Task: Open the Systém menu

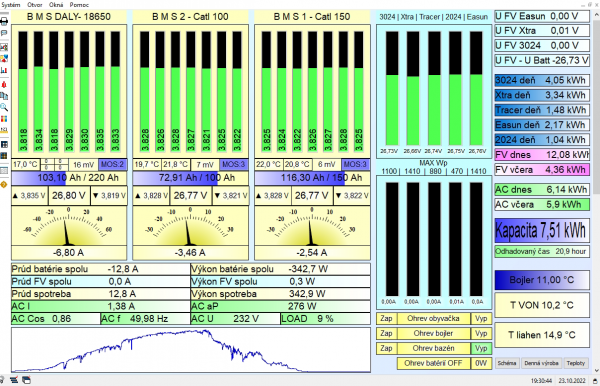Action: (x=11, y=5)
